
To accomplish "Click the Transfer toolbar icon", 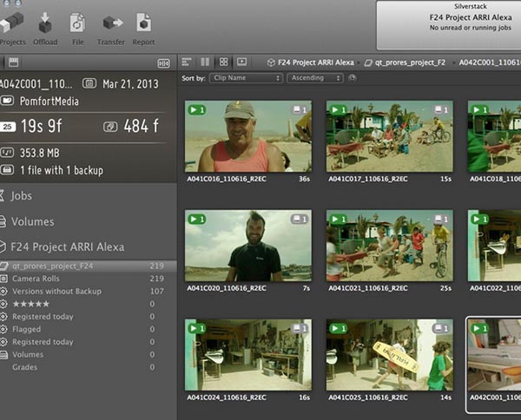I will click(111, 24).
